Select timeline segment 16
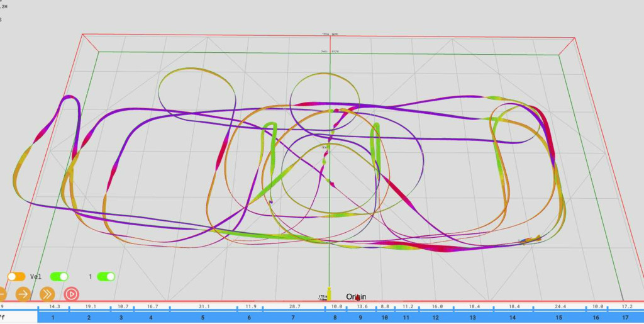Screen dimensions: 644x324 pos(596,318)
